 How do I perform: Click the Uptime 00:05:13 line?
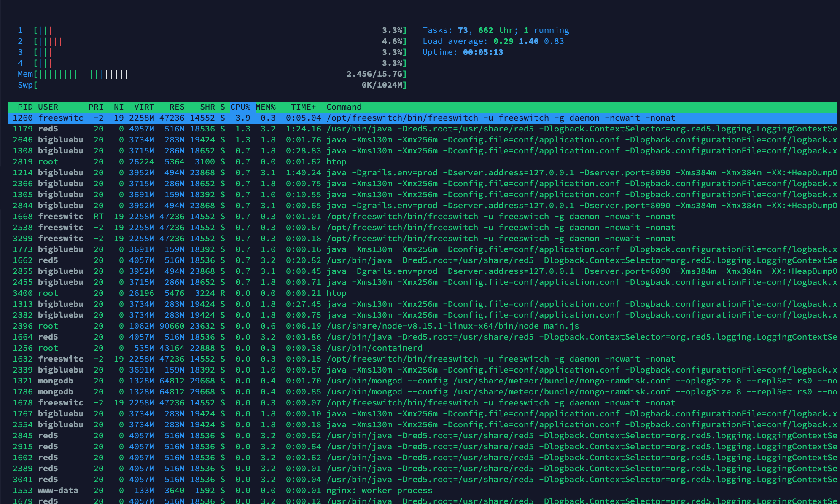coord(463,52)
